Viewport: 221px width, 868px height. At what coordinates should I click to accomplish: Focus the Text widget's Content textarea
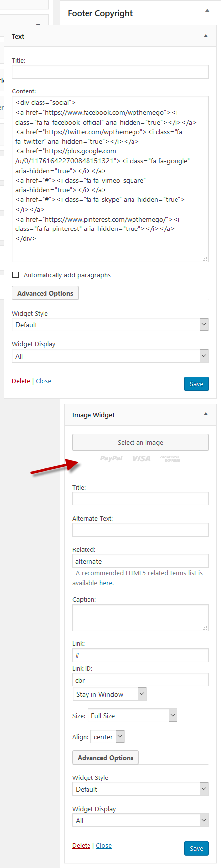[x=110, y=179]
